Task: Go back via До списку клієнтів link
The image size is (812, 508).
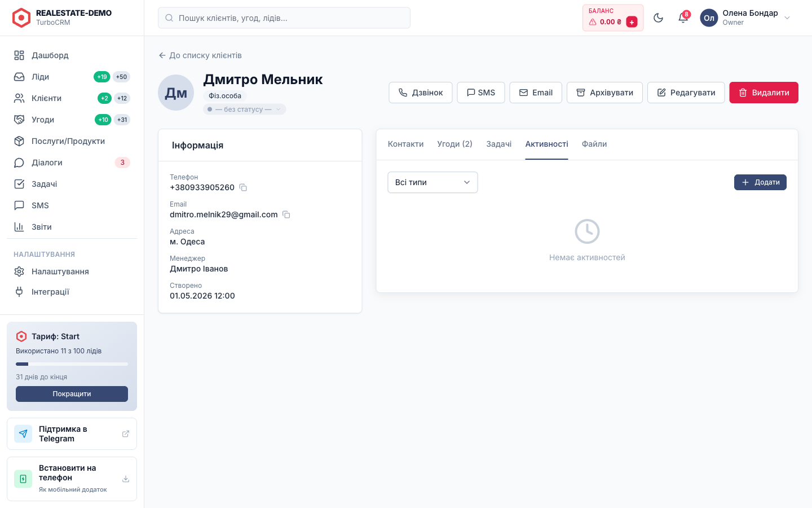Action: [x=200, y=55]
